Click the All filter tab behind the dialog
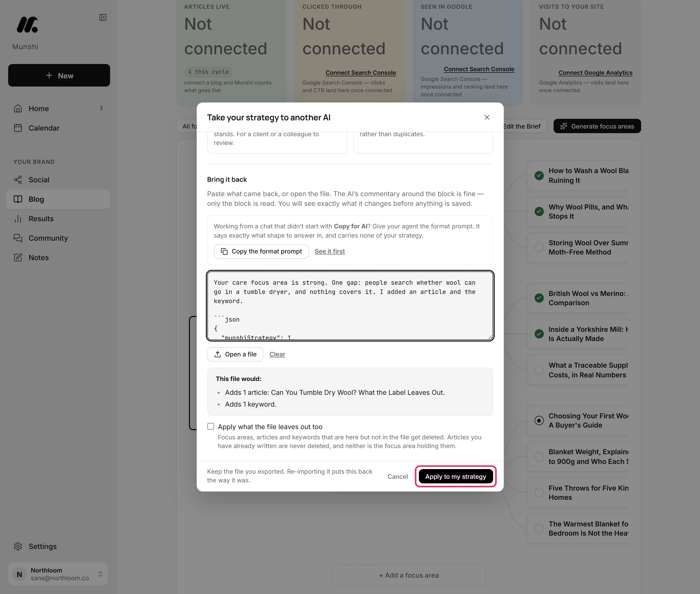 187,126
